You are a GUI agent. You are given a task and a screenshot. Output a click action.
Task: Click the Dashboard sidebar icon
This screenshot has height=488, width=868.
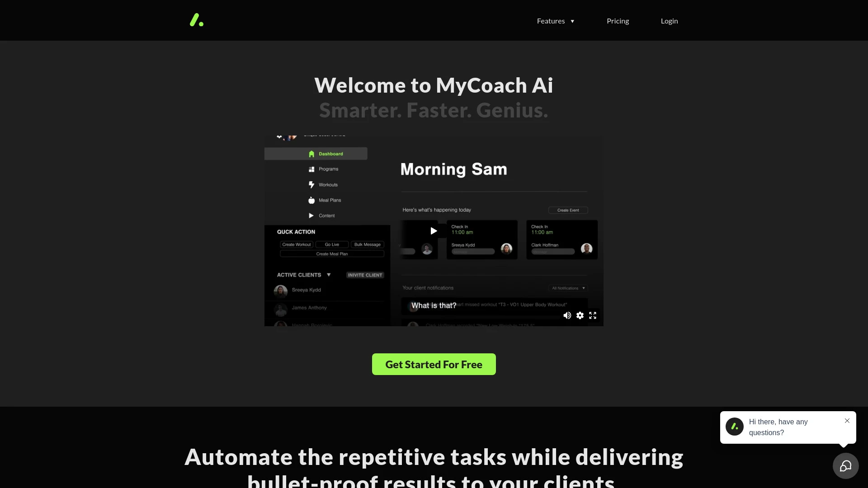click(x=312, y=154)
